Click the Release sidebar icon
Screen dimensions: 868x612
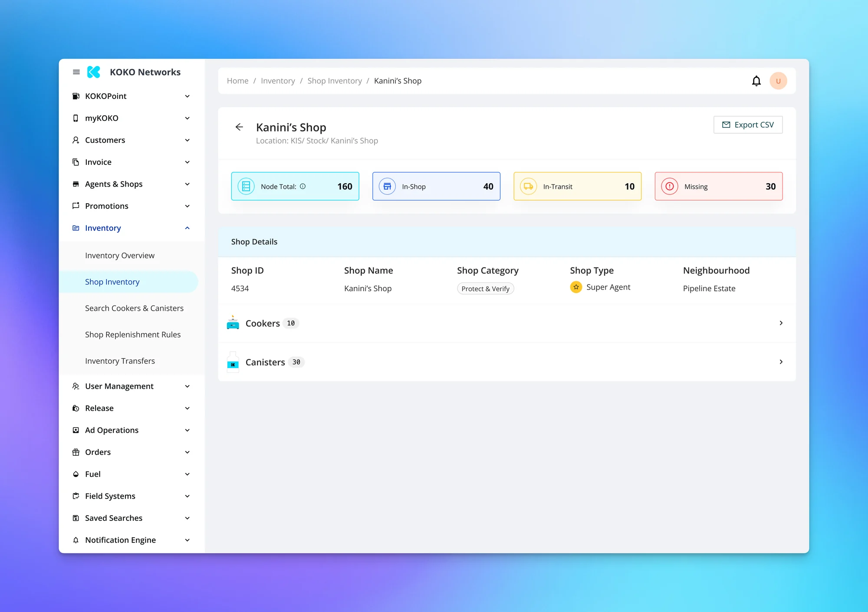point(76,408)
